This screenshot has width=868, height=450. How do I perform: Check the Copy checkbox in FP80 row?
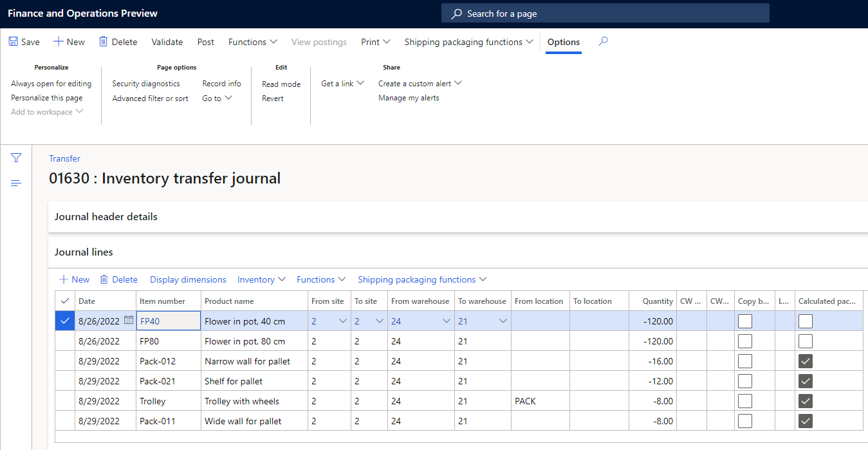(x=744, y=341)
